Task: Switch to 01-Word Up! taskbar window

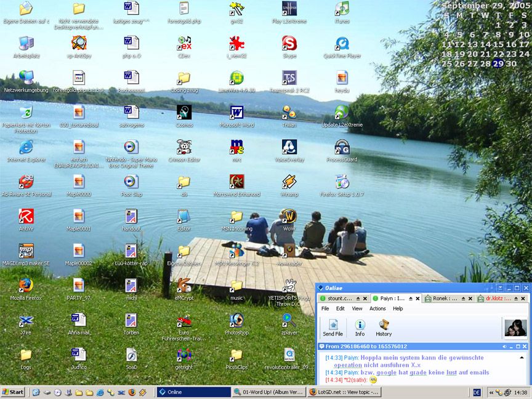Action: click(x=269, y=392)
